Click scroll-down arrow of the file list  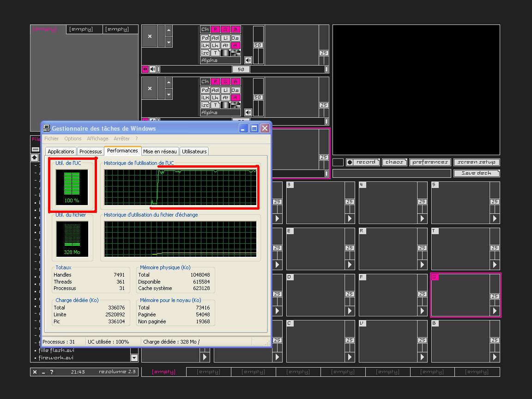134,357
